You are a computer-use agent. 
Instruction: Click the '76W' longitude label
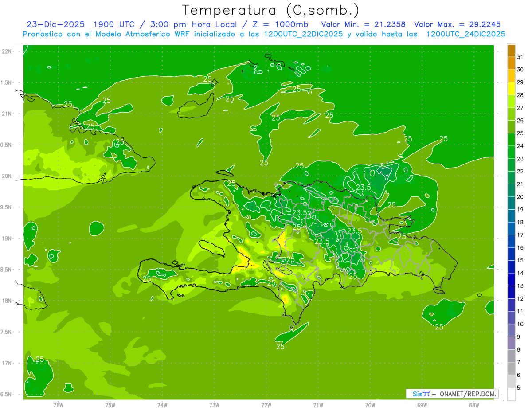point(58,405)
